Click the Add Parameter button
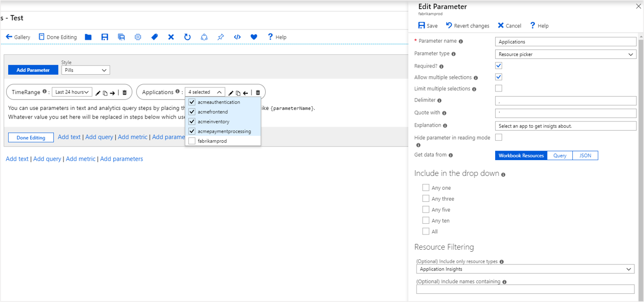Screen dimensions: 644x302 (x=33, y=70)
